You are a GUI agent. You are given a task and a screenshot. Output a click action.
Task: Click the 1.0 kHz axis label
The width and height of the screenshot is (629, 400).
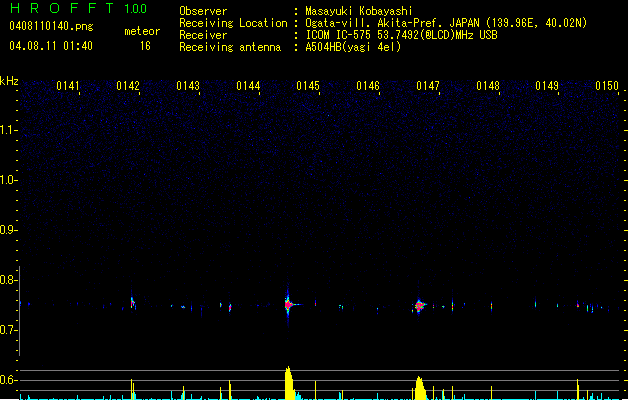tap(8, 180)
